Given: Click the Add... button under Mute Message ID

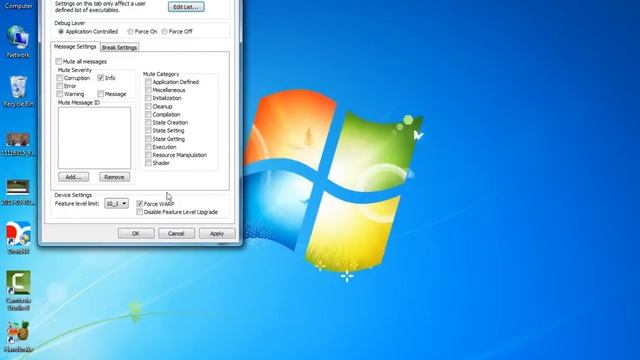Looking at the screenshot, I should point(73,177).
